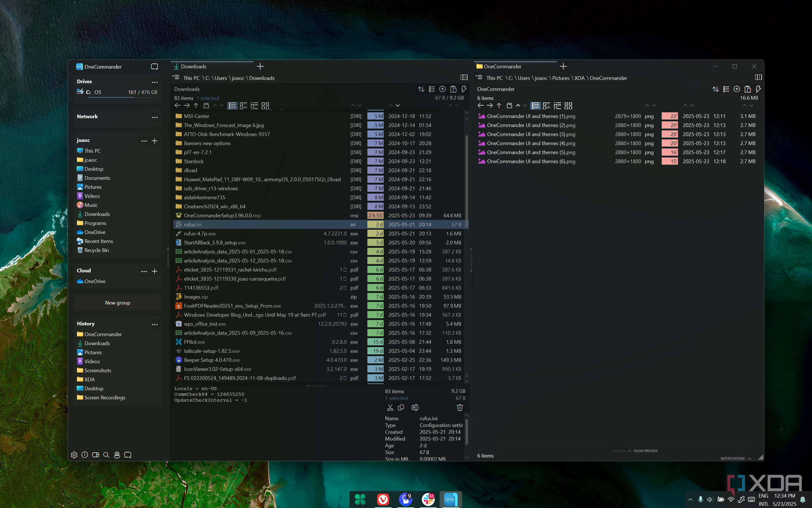812x508 pixels.
Task: Delete rufus.ini with the trash icon
Action: click(x=460, y=408)
